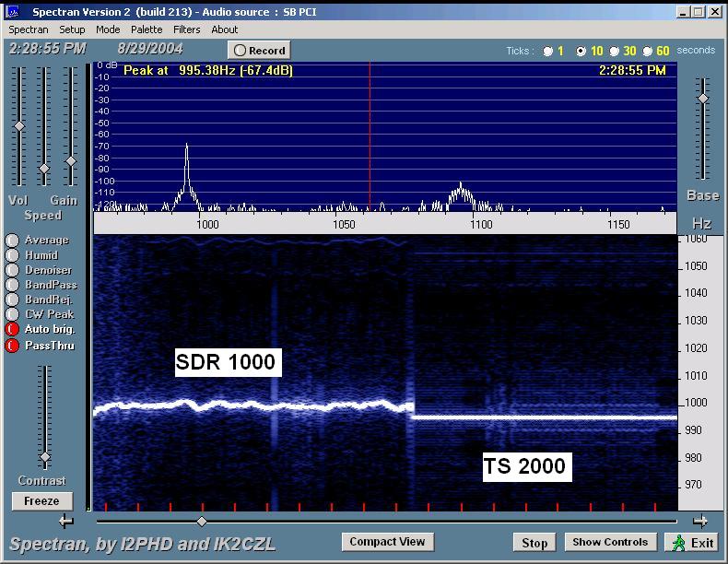Click the Stop button
The width and height of the screenshot is (728, 564).
534,542
